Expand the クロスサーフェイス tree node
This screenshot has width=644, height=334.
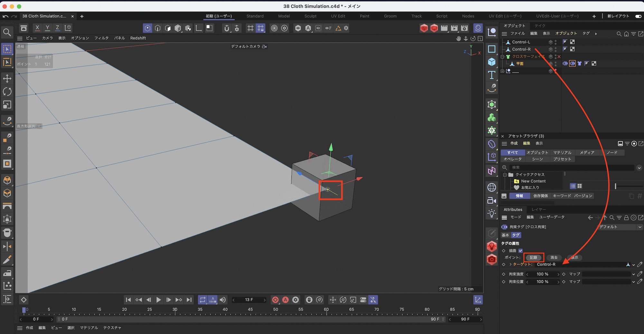[502, 57]
